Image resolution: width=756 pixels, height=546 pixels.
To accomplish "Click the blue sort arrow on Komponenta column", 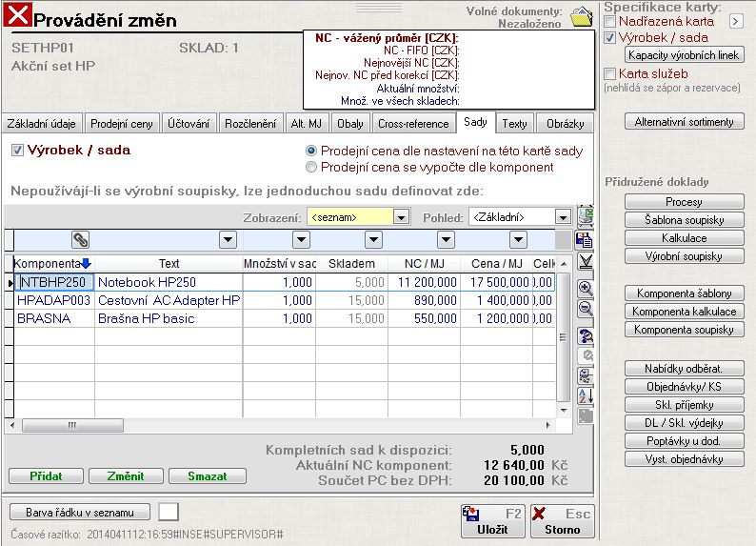I will (x=86, y=263).
